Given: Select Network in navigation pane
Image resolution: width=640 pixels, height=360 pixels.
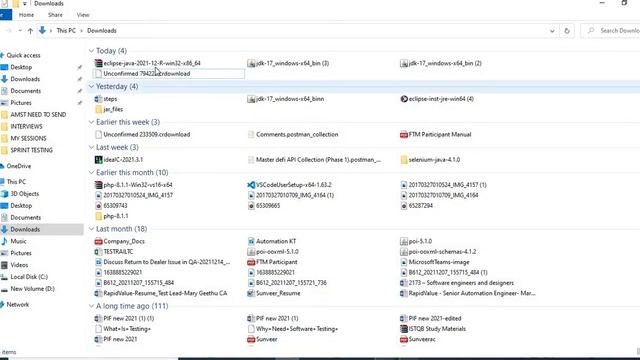Looking at the screenshot, I should click(18, 304).
